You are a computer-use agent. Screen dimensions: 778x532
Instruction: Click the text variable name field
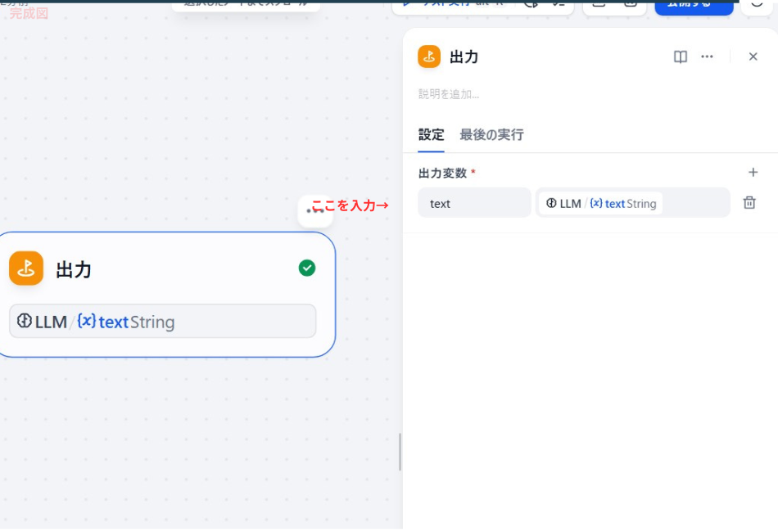(x=474, y=202)
